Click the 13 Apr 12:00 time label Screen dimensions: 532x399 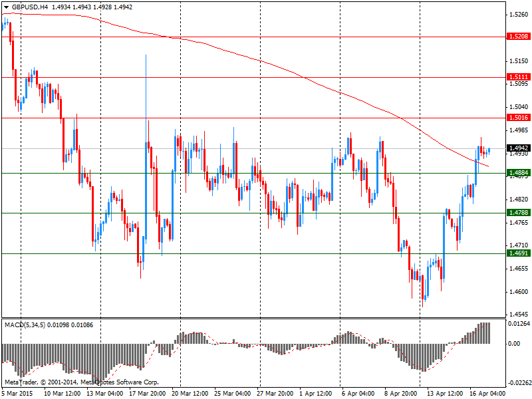tap(445, 394)
